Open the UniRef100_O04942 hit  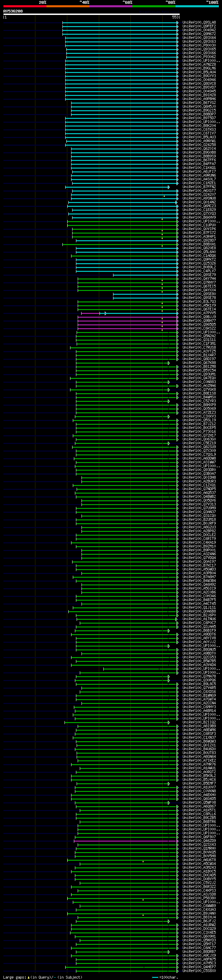(x=199, y=30)
